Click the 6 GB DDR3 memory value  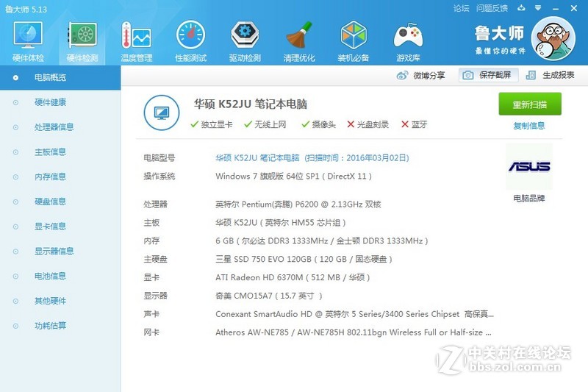pyautogui.click(x=322, y=240)
